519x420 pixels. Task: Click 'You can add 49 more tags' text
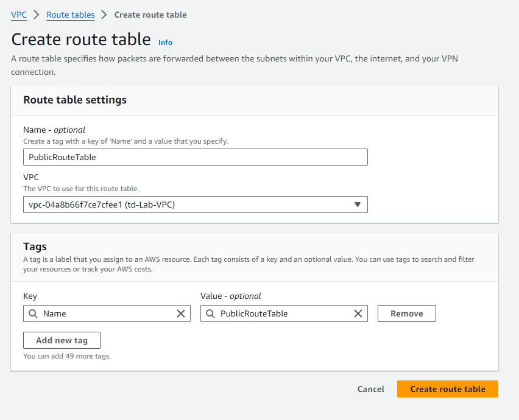point(67,356)
